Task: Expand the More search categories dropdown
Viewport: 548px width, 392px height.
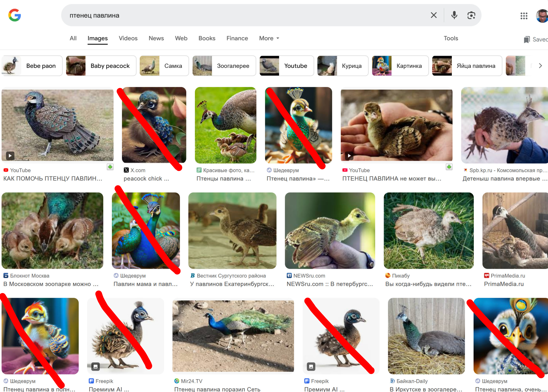Action: tap(269, 38)
